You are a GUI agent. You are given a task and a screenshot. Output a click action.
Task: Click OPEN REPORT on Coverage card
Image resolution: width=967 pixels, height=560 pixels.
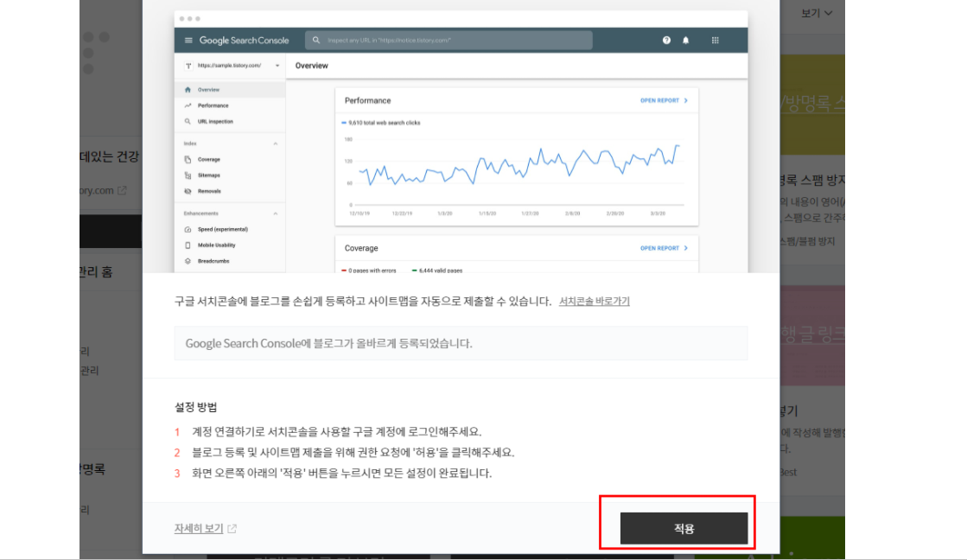[664, 248]
